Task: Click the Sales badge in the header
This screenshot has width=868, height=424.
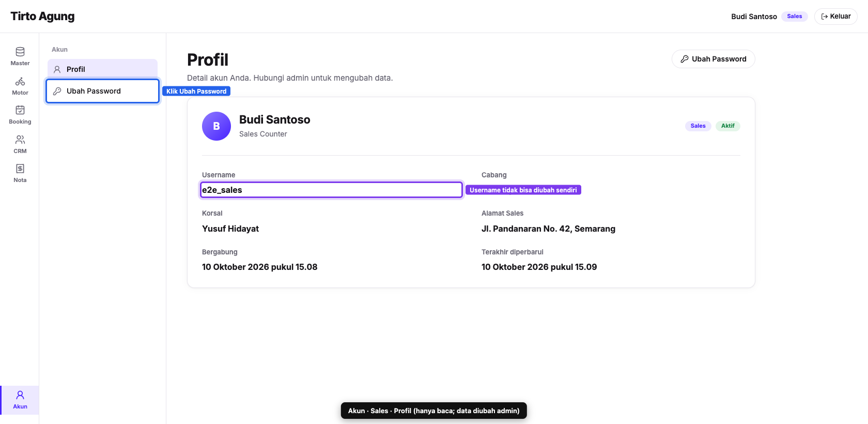Action: pos(795,17)
